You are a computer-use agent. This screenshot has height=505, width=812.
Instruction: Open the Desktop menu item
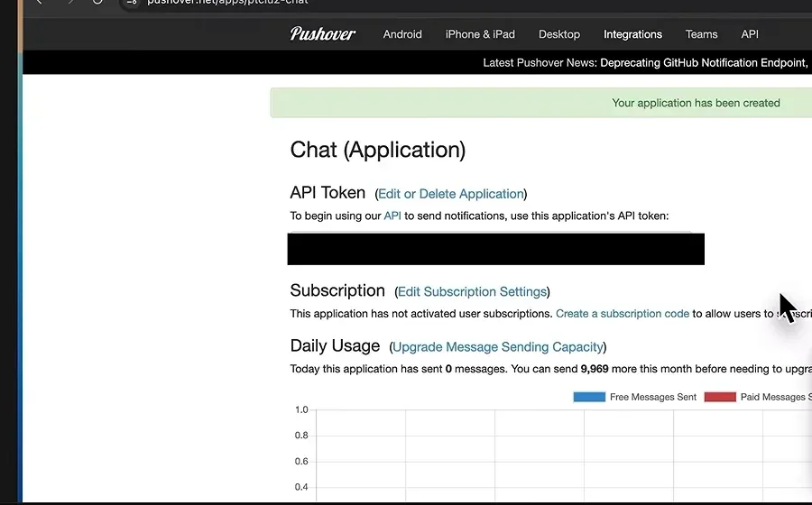[559, 34]
